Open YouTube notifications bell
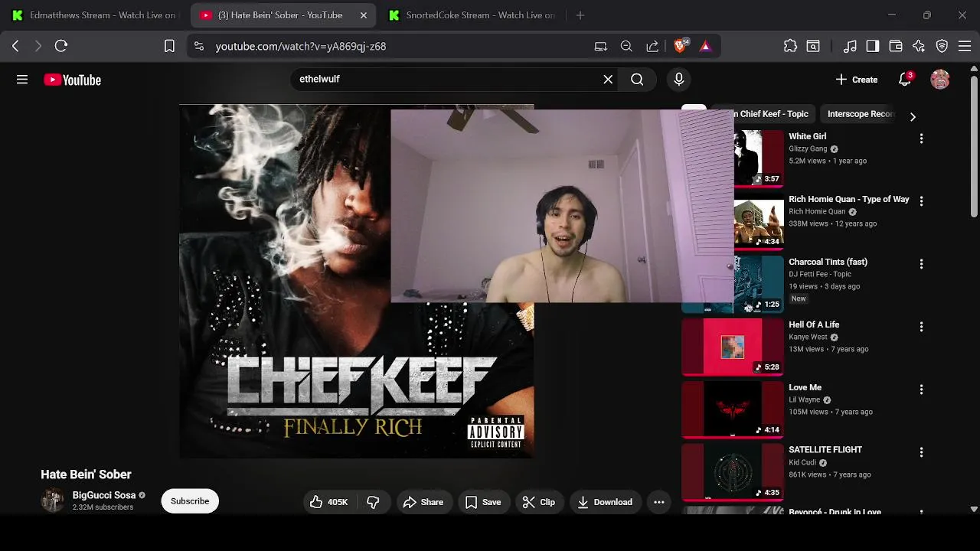Screen dimensions: 980x551 pyautogui.click(x=905, y=80)
